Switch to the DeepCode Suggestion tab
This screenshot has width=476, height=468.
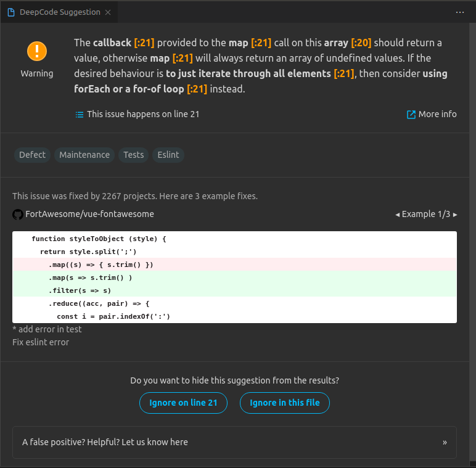(x=60, y=12)
